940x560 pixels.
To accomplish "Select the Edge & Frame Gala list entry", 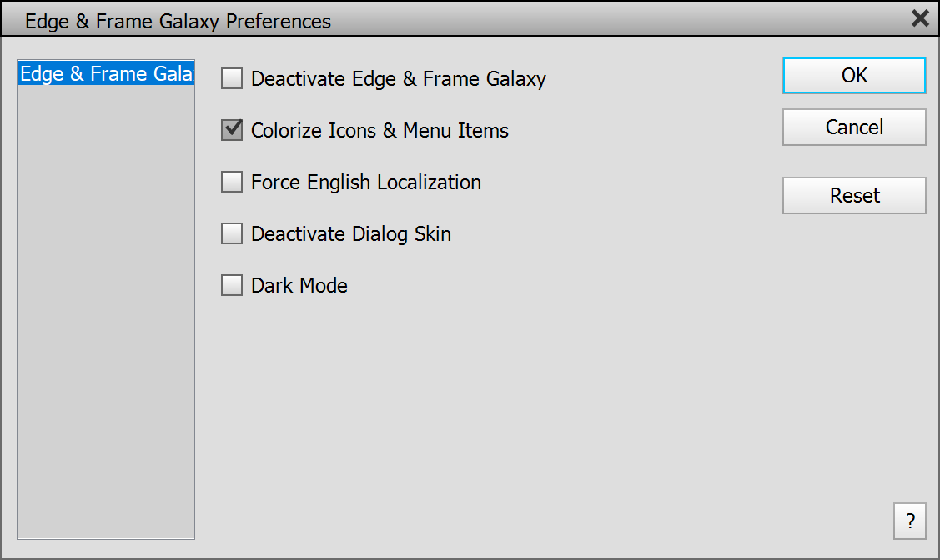I will [106, 74].
